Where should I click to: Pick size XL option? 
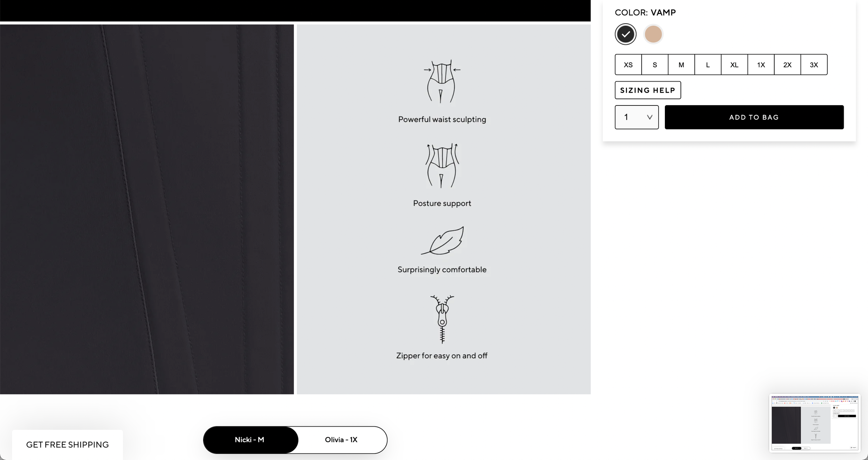(734, 65)
